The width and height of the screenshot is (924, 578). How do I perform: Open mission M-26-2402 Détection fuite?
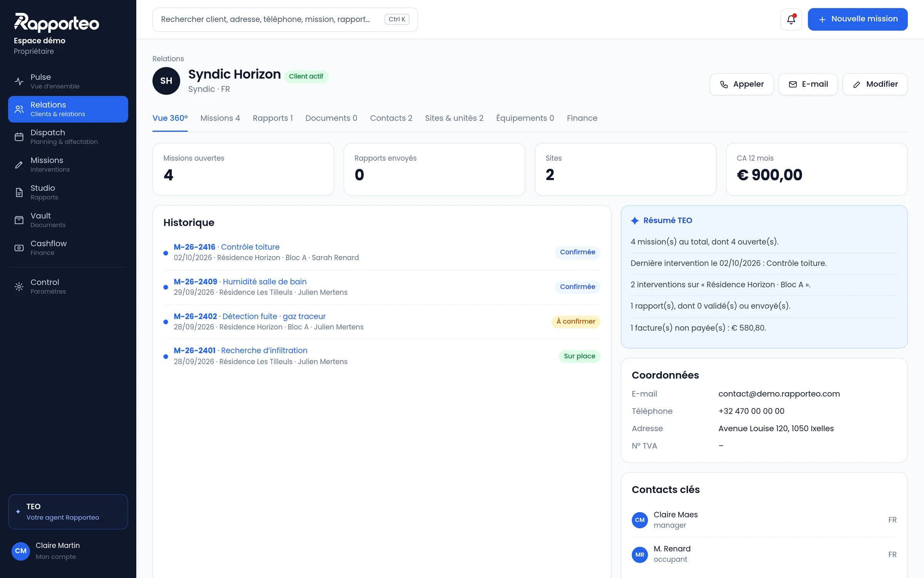(x=249, y=316)
